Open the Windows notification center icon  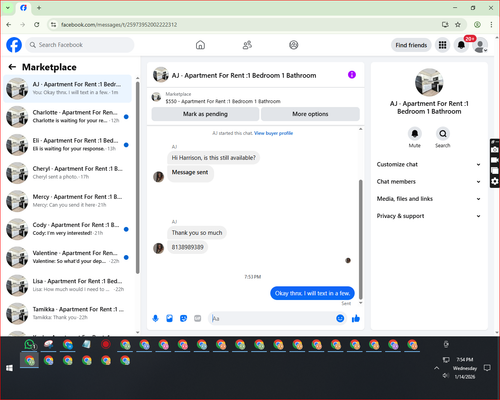(487, 368)
